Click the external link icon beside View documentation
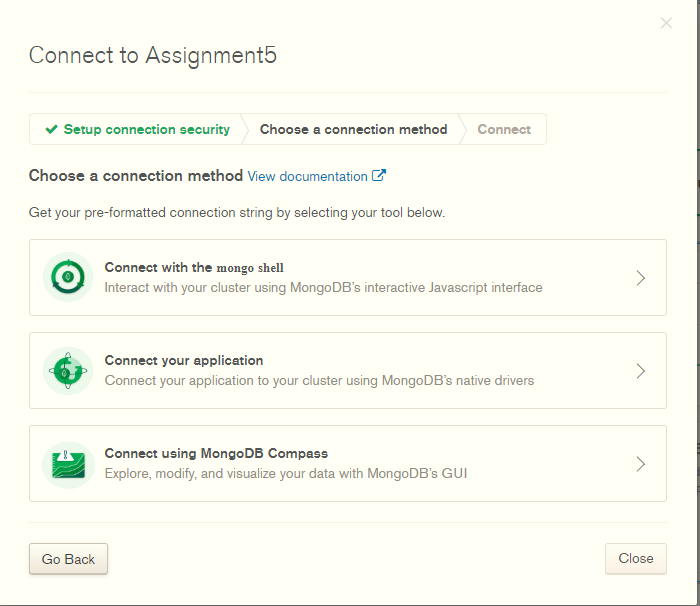This screenshot has width=700, height=606. click(379, 176)
